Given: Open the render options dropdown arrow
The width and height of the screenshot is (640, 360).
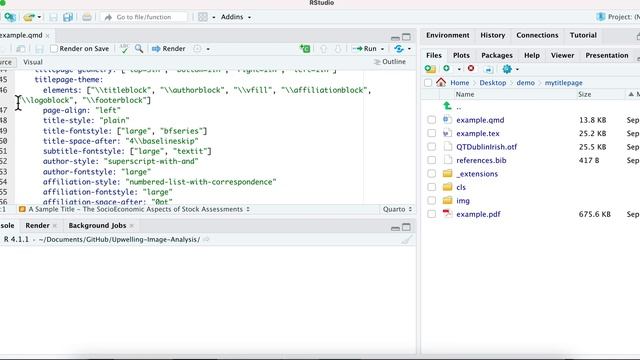Looking at the screenshot, I should tap(208, 49).
